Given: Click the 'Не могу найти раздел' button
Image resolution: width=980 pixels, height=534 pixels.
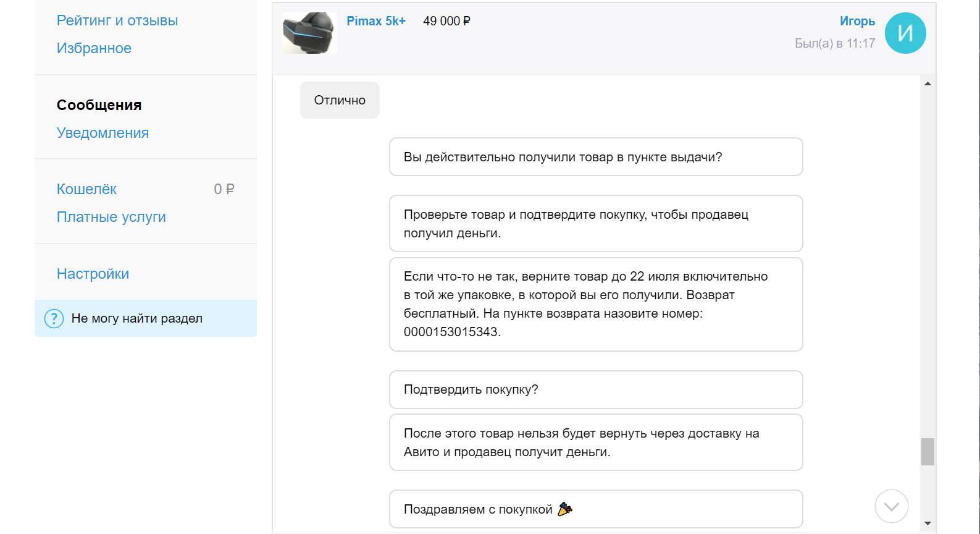Looking at the screenshot, I should [137, 318].
